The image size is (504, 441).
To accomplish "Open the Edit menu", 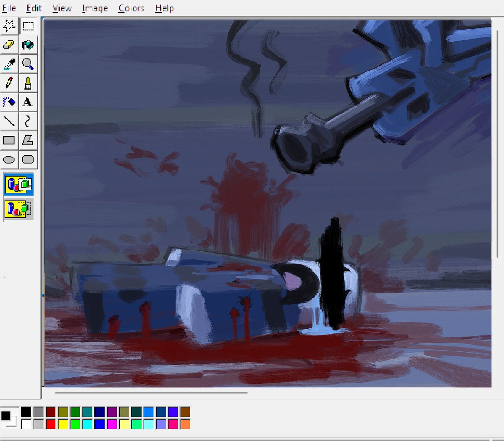I will (x=34, y=8).
